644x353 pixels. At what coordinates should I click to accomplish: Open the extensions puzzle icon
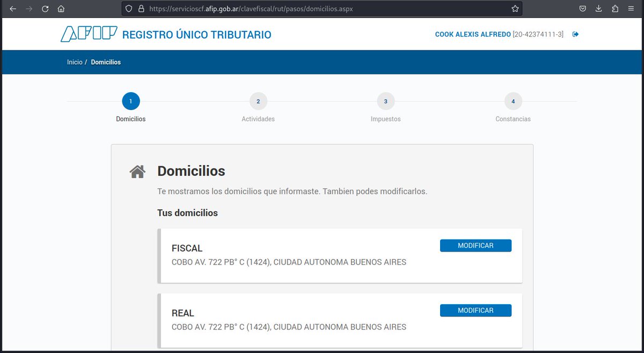615,9
